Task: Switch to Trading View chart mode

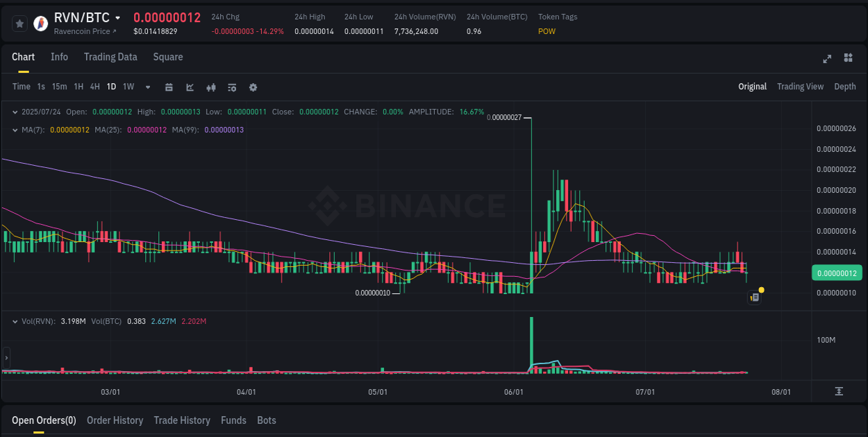Action: click(x=800, y=87)
